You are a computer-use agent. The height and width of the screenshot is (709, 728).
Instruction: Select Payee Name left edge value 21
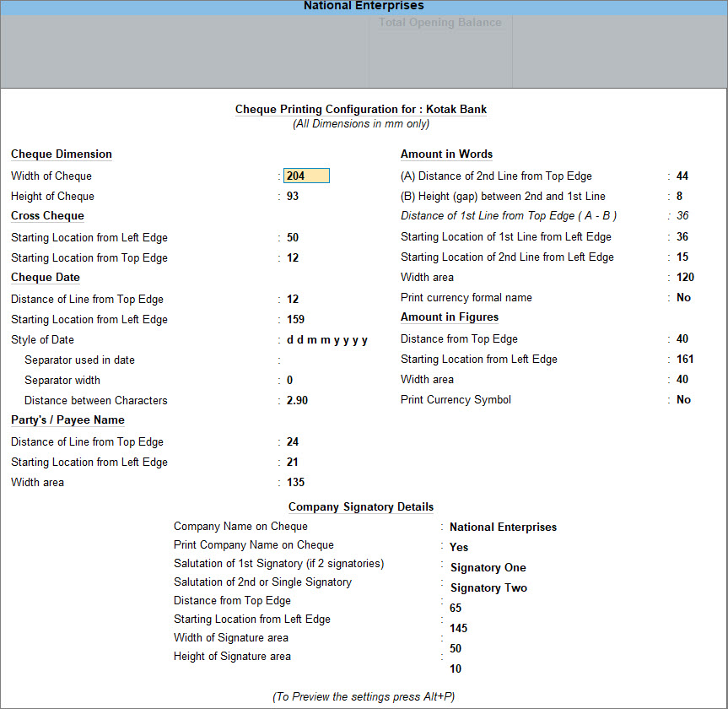[x=293, y=463]
